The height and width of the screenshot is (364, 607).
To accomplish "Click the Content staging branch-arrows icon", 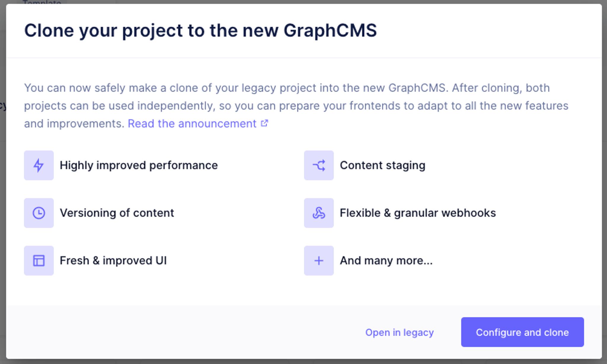I will pyautogui.click(x=319, y=165).
